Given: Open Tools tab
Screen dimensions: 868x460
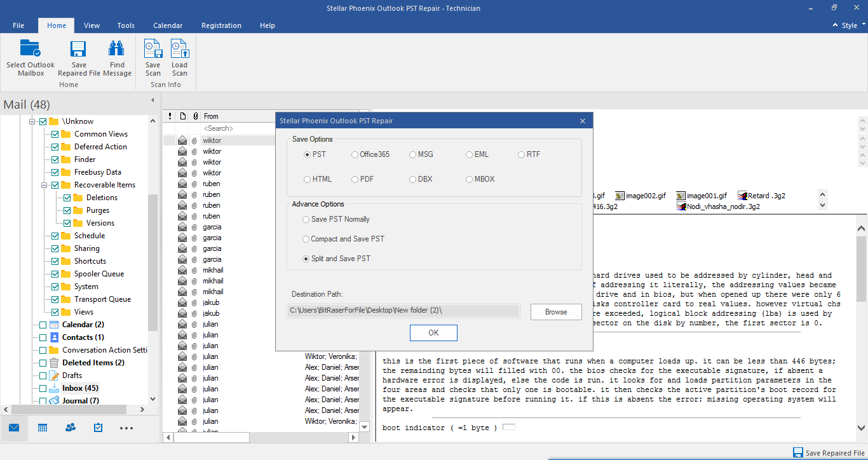Looking at the screenshot, I should [126, 25].
